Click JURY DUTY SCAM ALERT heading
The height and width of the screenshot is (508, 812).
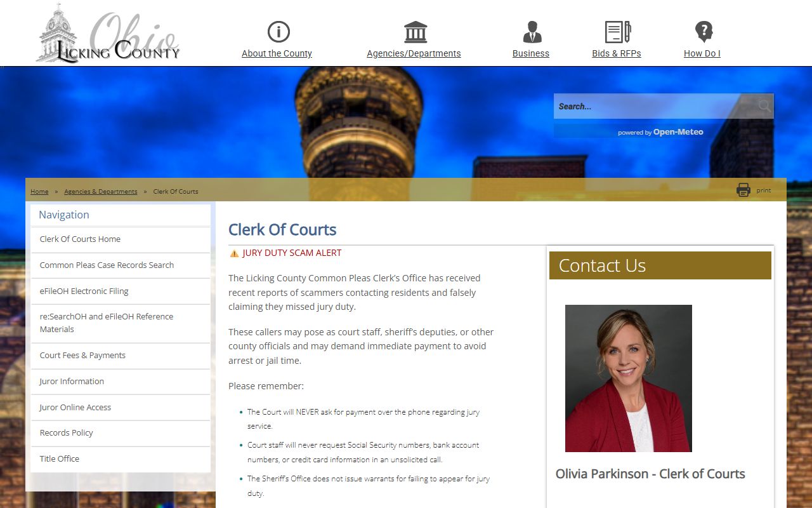[x=292, y=253]
